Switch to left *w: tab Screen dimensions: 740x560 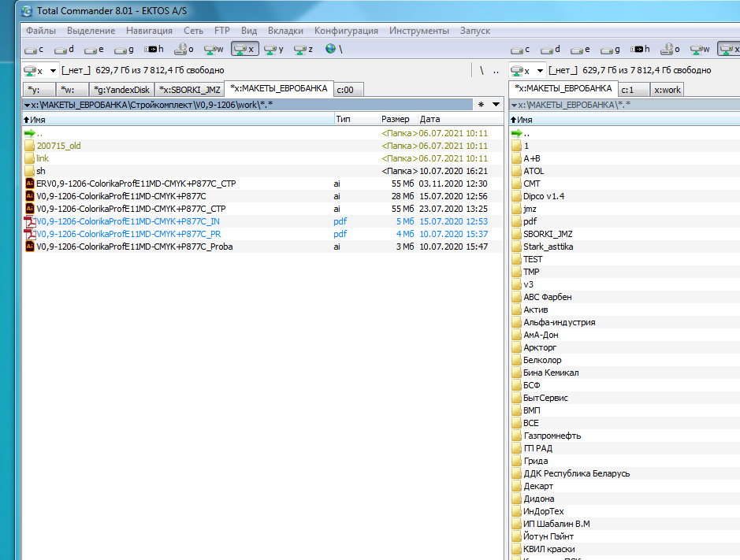(73, 90)
